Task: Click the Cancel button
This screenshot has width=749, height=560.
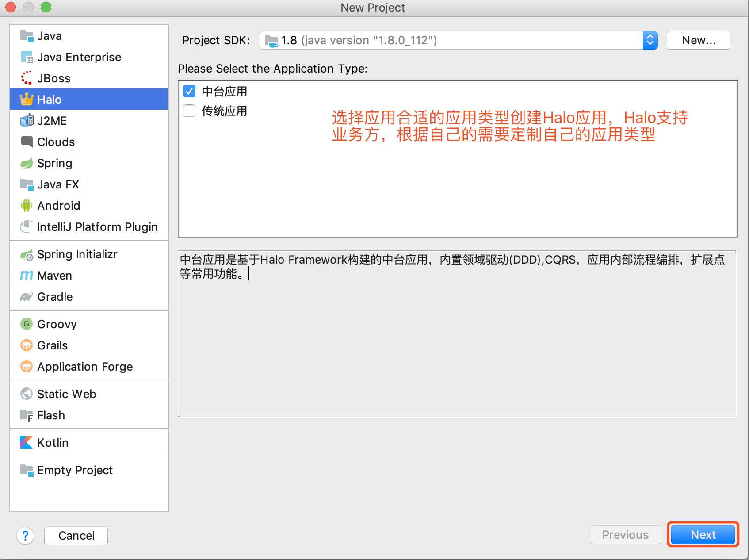Action: [76, 536]
